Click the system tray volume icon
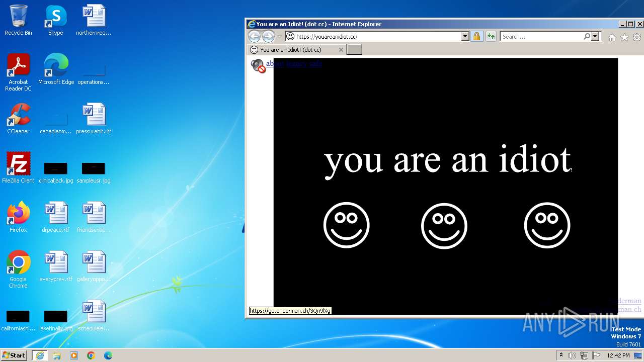The width and height of the screenshot is (644, 362). point(572,355)
